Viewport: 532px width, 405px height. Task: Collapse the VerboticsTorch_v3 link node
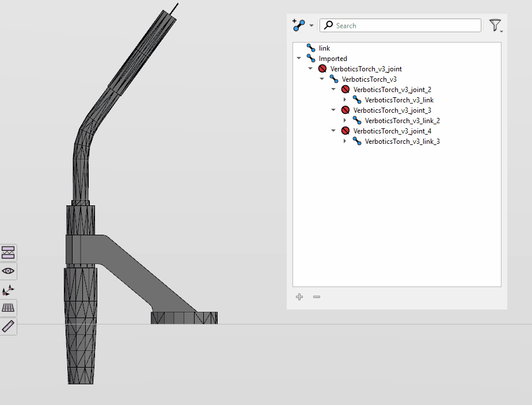click(x=322, y=79)
